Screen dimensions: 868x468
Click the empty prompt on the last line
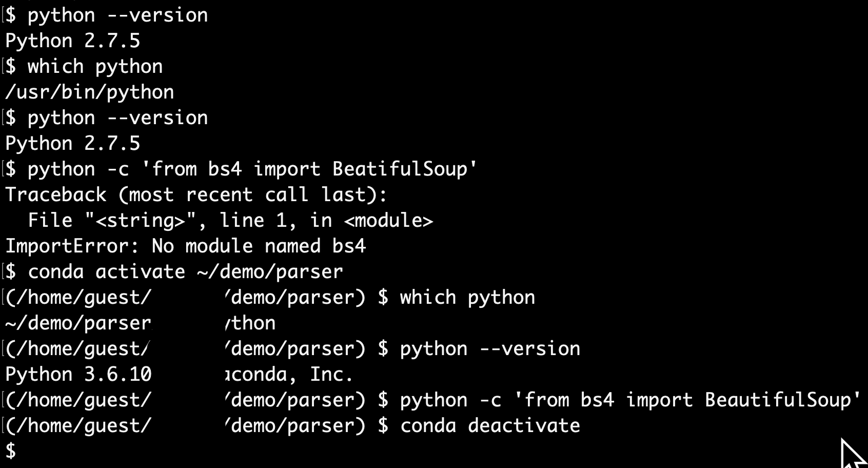tap(11, 452)
